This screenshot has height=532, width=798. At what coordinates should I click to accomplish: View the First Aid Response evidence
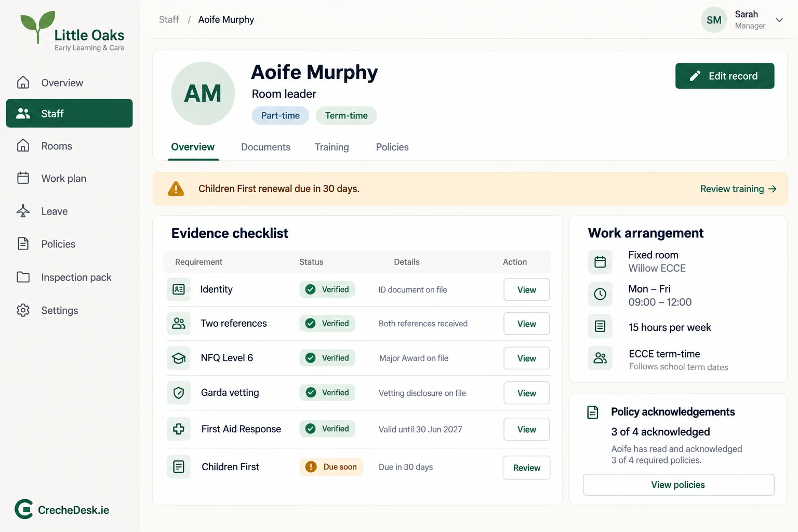coord(526,430)
